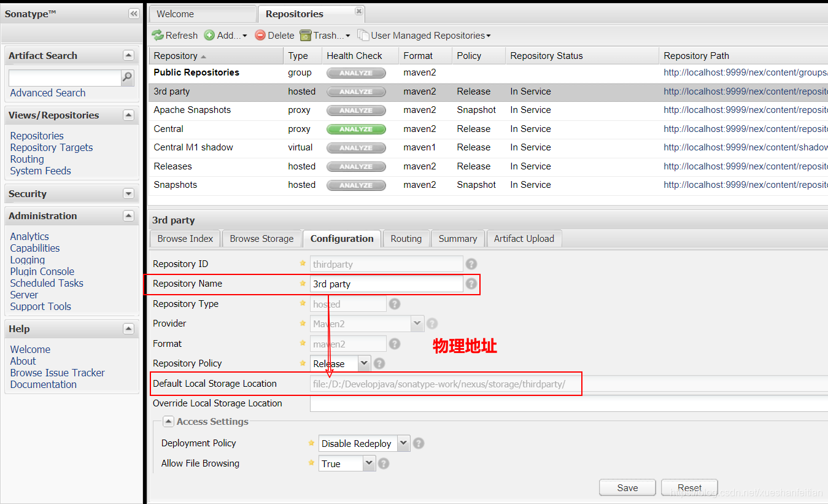Click help icon next to Repository ID
Screen dimensions: 828x504
tap(471, 264)
